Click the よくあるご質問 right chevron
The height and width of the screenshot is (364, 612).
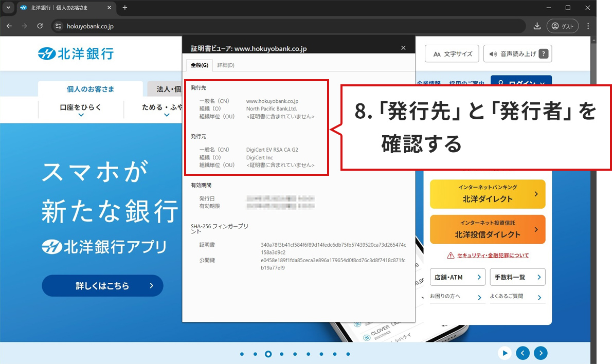point(539,298)
